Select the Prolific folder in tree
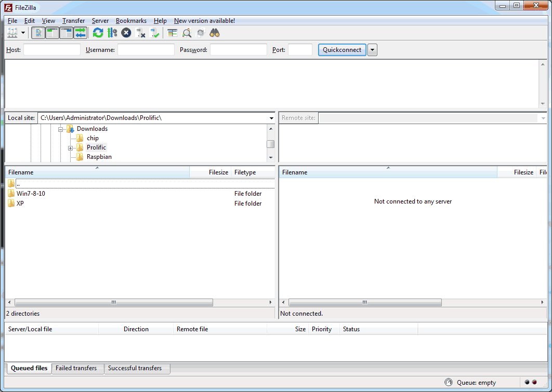The image size is (552, 392). click(x=97, y=147)
